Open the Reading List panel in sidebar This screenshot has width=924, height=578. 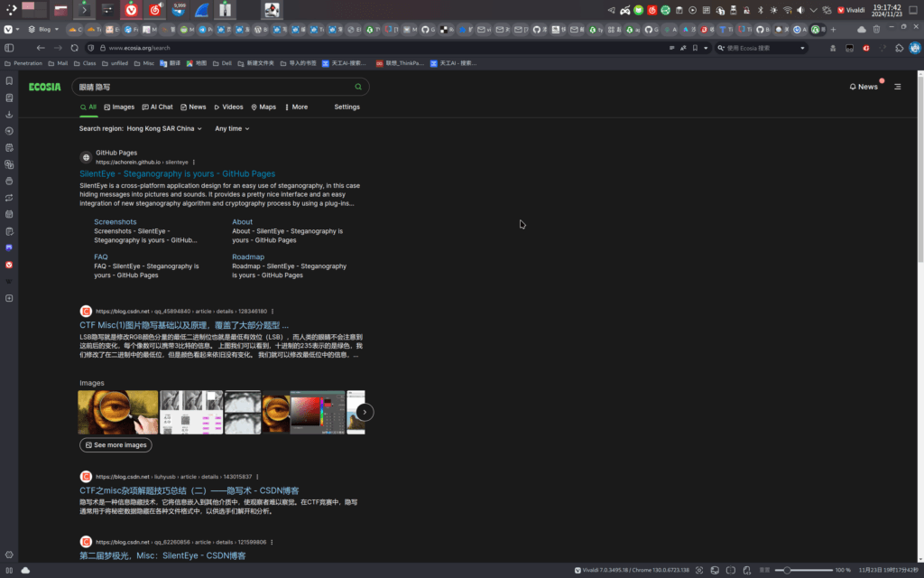tap(9, 98)
